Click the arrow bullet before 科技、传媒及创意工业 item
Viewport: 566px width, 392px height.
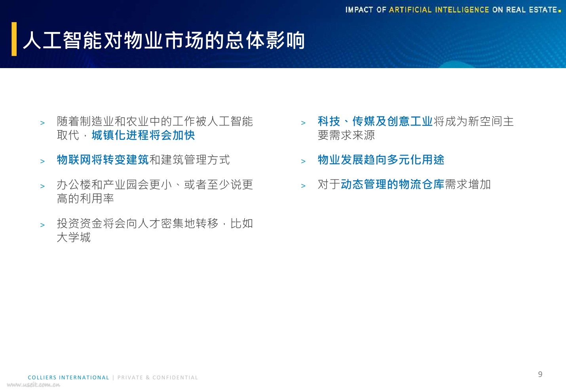pos(304,123)
